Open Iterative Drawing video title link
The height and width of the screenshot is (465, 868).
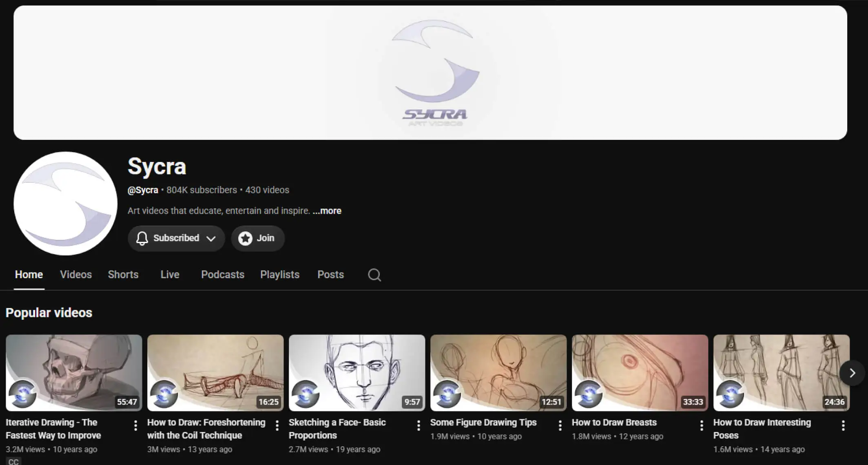pyautogui.click(x=53, y=429)
